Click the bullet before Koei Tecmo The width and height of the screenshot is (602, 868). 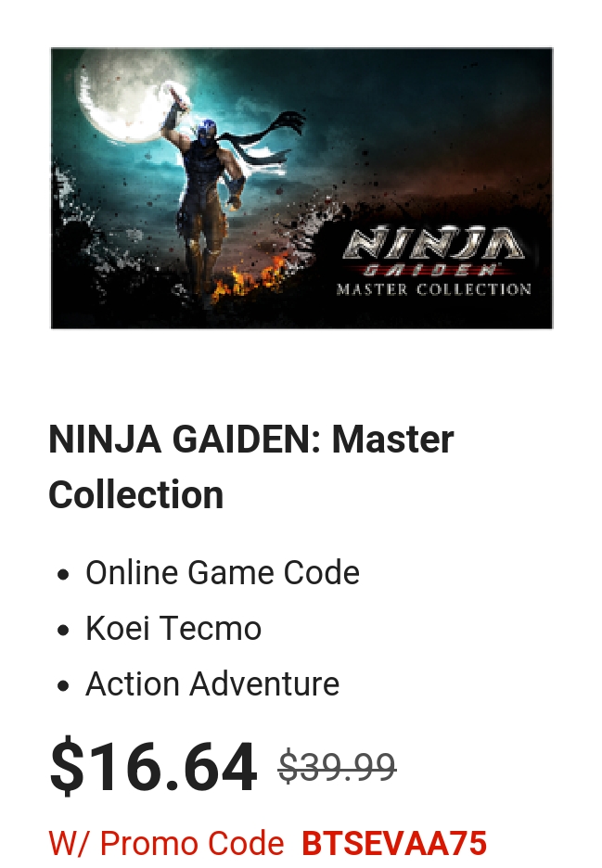coord(63,631)
